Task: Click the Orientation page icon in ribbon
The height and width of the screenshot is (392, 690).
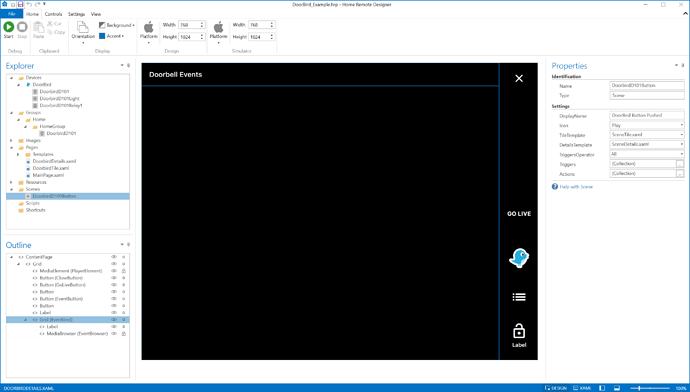Action: coord(83,27)
